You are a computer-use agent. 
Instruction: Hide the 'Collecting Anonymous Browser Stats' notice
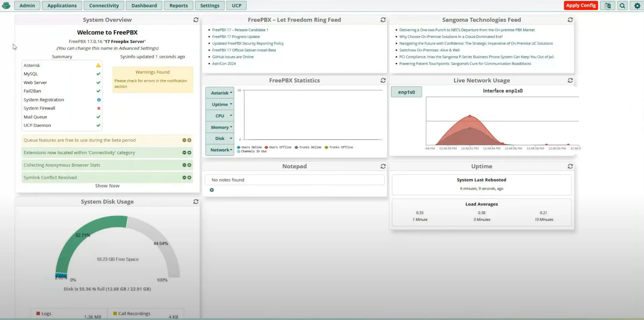184,165
